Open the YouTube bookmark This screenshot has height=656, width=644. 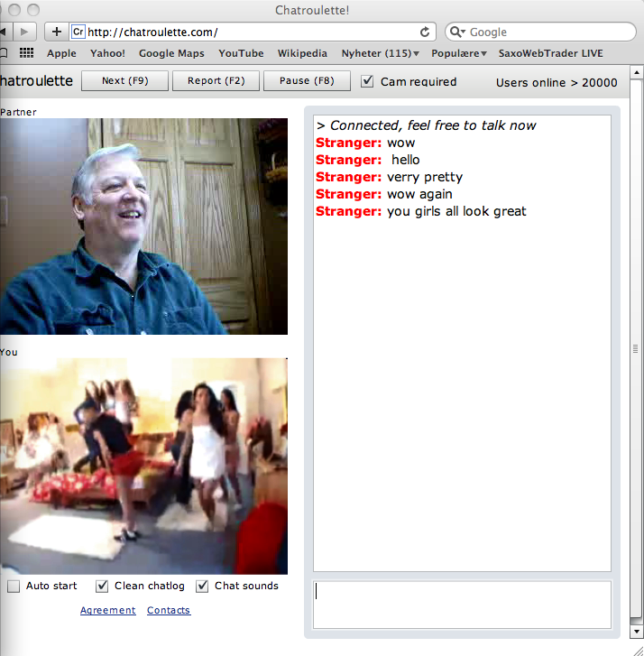coord(241,53)
